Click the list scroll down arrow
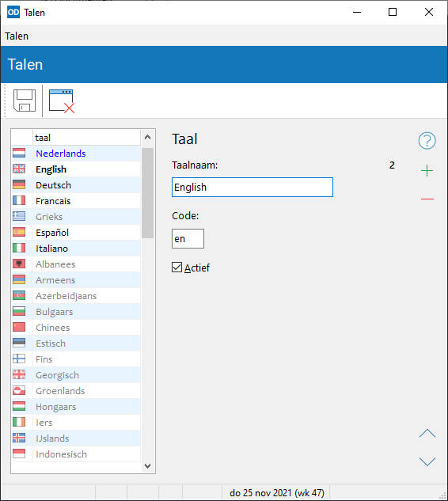448x501 pixels. [x=147, y=466]
